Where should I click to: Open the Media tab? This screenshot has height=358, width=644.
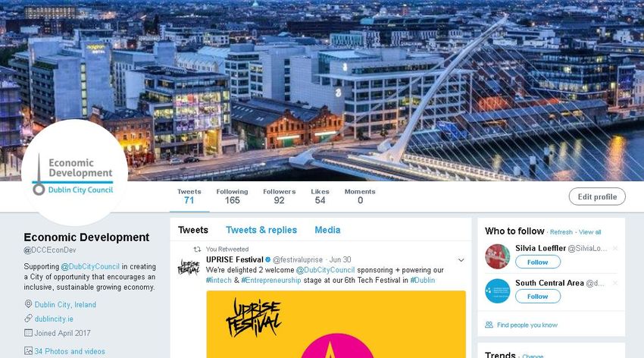pyautogui.click(x=327, y=230)
